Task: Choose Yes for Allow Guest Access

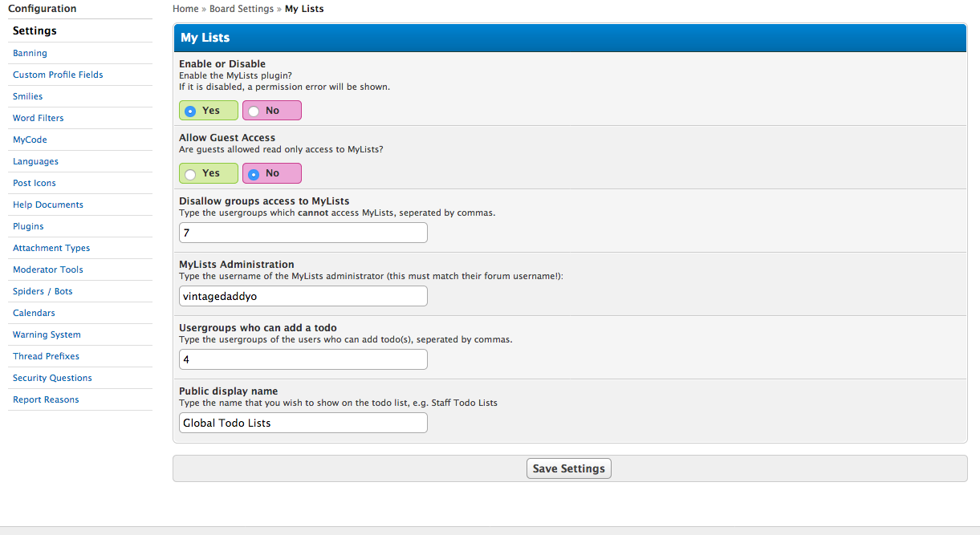Action: coord(191,173)
